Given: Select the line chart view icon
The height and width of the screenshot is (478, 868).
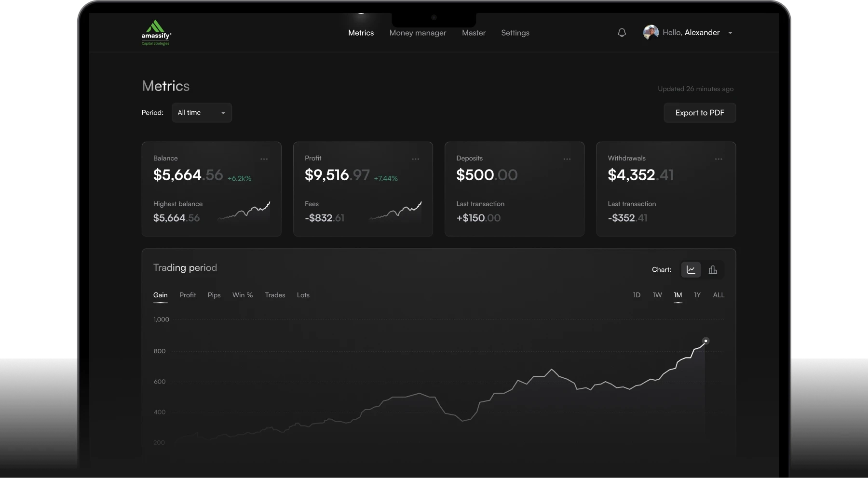Looking at the screenshot, I should pos(691,270).
